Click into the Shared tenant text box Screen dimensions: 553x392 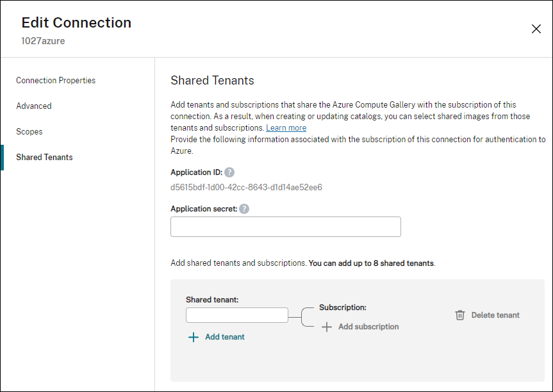point(236,315)
